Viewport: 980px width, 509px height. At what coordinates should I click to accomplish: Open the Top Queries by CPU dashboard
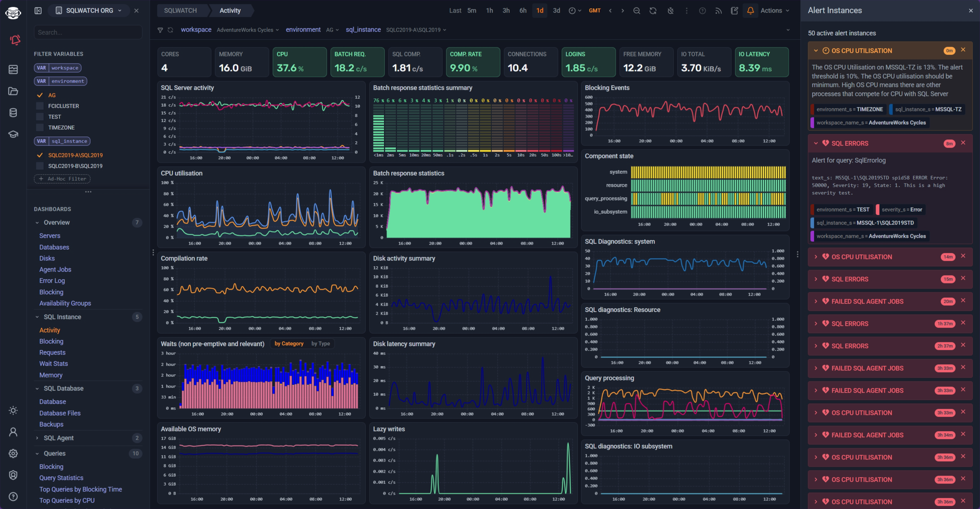67,500
